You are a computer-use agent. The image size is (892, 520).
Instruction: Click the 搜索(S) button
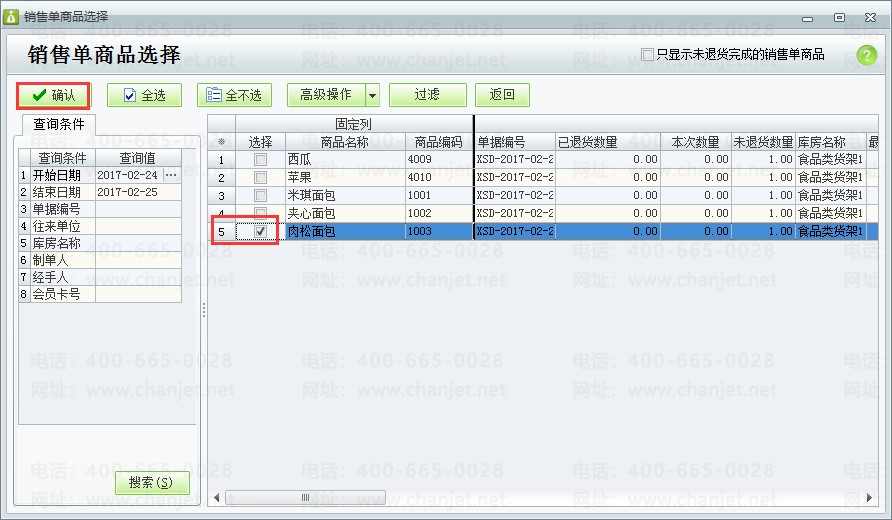[x=152, y=482]
